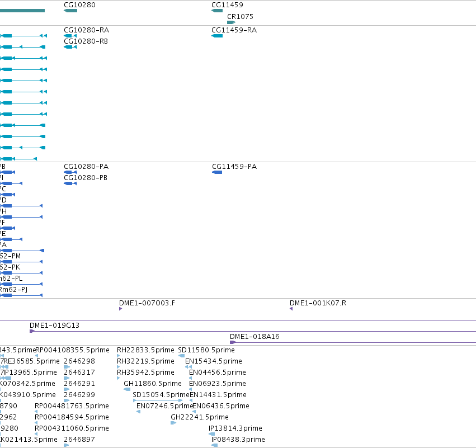Screen dimensions: 476x448
Task: Click EST IP13814.3prime
Action: pyautogui.click(x=235, y=428)
